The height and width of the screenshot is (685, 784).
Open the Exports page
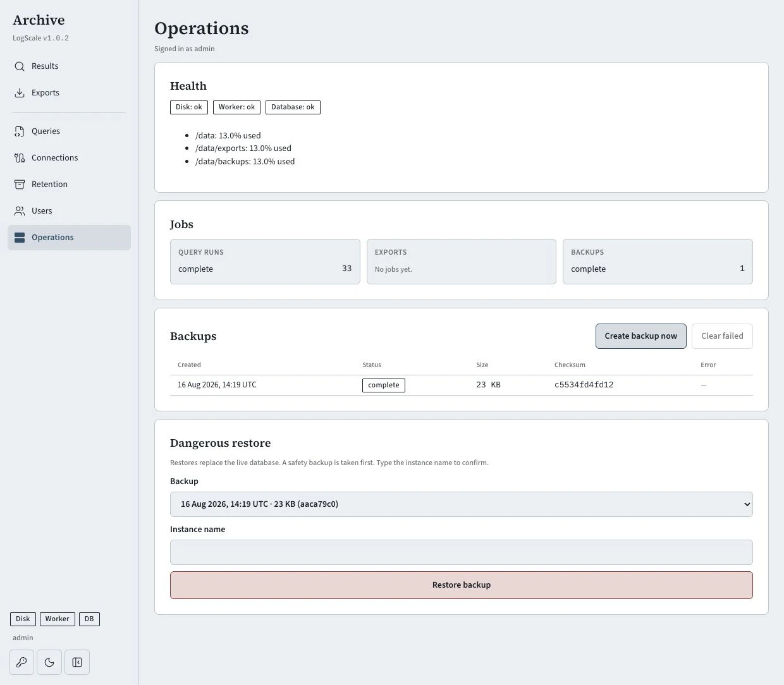(69, 93)
